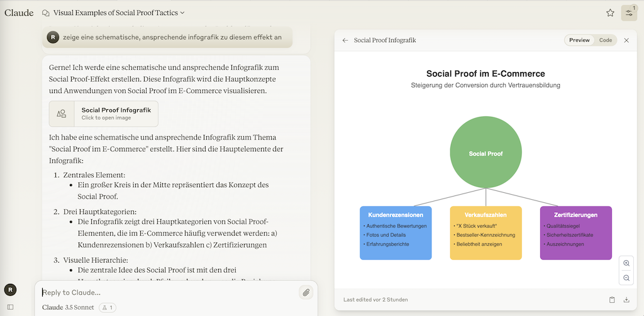This screenshot has width=644, height=316.
Task: Click the Auszeichnungen bullet
Action: [x=563, y=244]
